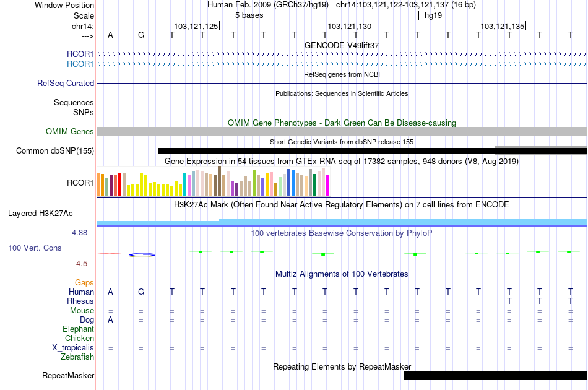Image resolution: width=588 pixels, height=390 pixels.
Task: Click the chr14: ruler label
Action: (82, 26)
